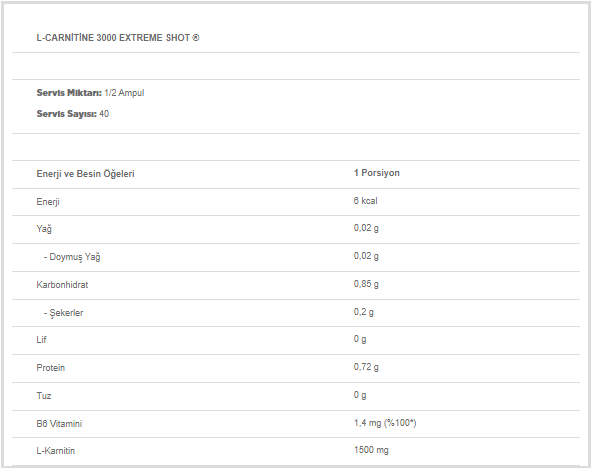The width and height of the screenshot is (592, 468).
Task: Click the Lif row label
Action: (x=41, y=340)
